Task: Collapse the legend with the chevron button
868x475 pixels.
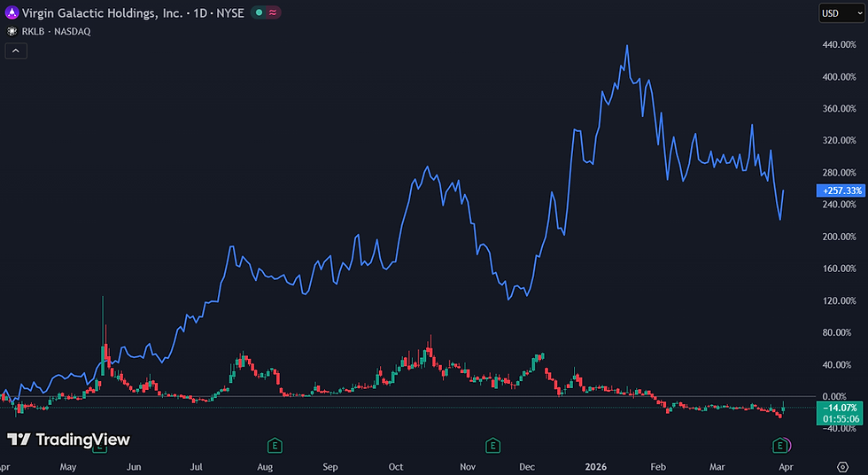Action: pos(16,51)
